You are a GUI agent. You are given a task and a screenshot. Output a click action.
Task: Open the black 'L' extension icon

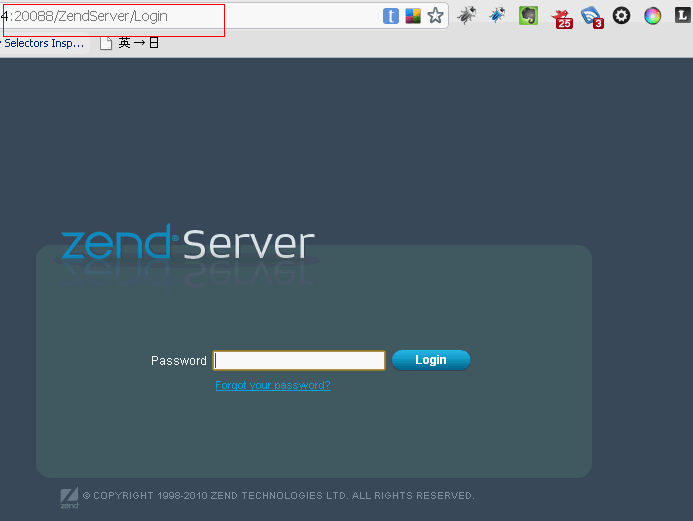[x=683, y=15]
